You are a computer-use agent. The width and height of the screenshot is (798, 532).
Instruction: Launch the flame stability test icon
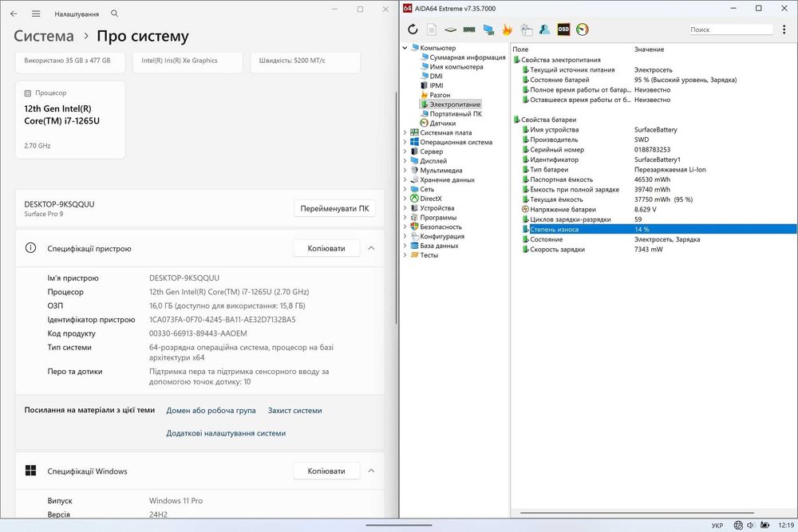tap(507, 30)
